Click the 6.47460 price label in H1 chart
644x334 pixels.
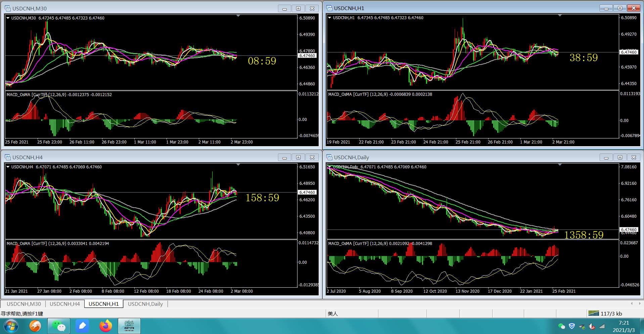(x=629, y=52)
